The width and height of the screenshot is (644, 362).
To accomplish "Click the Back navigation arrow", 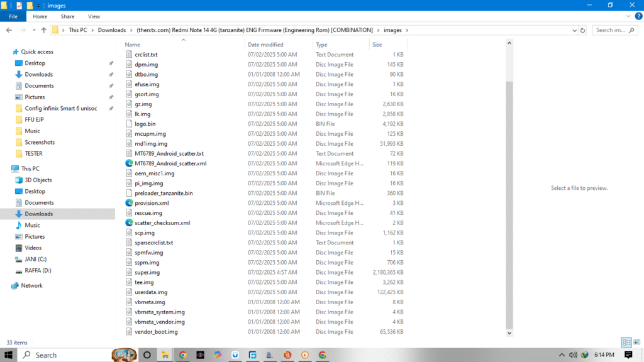I will 9,30.
